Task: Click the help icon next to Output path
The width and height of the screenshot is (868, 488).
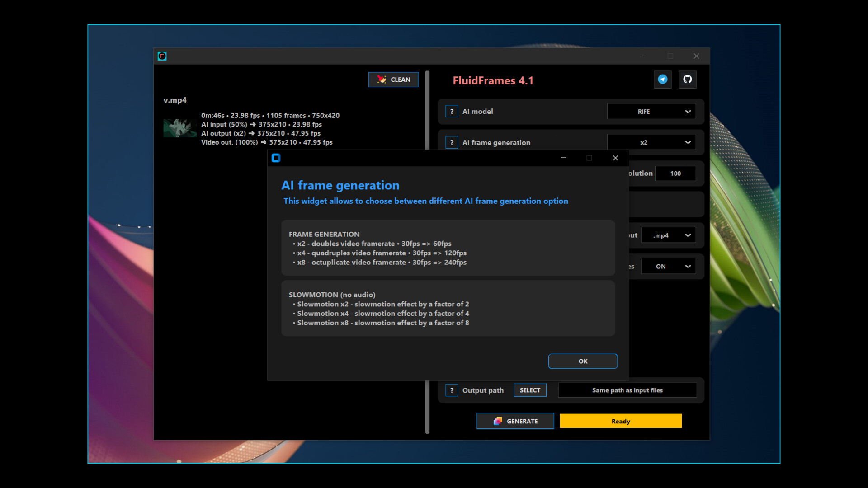Action: coord(452,390)
